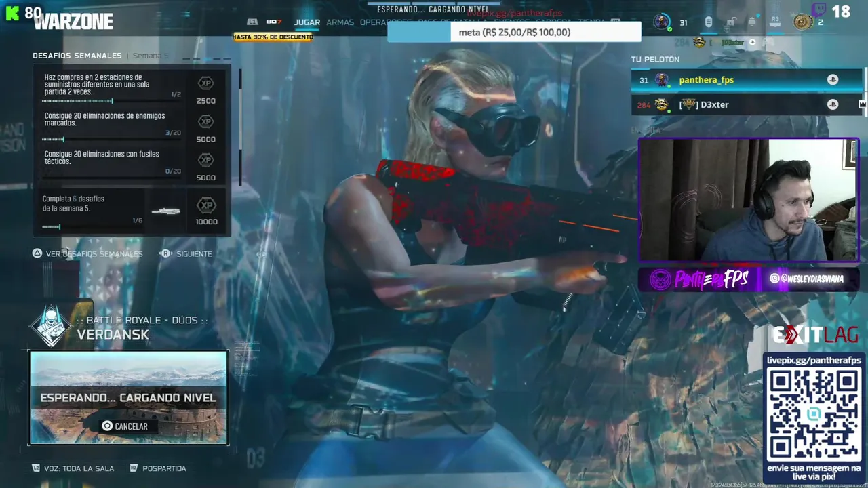Click the weekly challenges panel scrollbar
Viewport: 868px width, 488px height.
point(240,127)
